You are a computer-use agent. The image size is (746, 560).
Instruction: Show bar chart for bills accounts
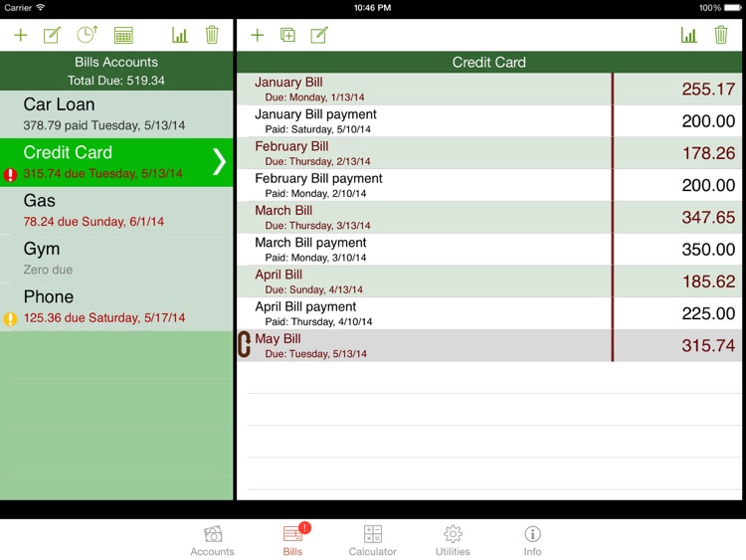click(180, 35)
